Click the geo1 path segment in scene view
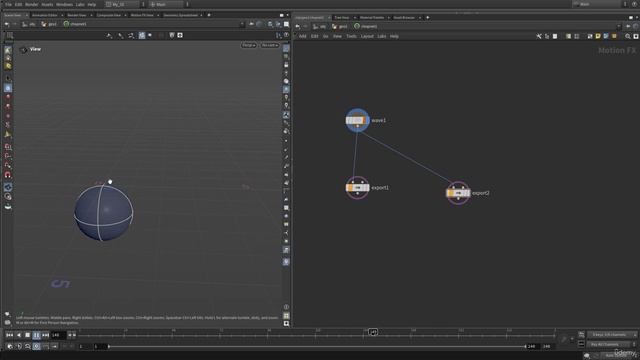Screen dimensions: 640x360 click(49, 24)
